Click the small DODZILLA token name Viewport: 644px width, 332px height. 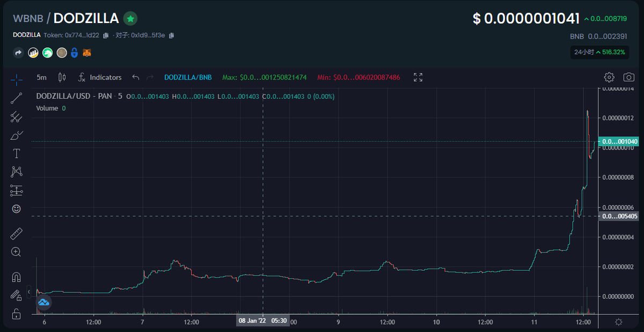[x=27, y=35]
